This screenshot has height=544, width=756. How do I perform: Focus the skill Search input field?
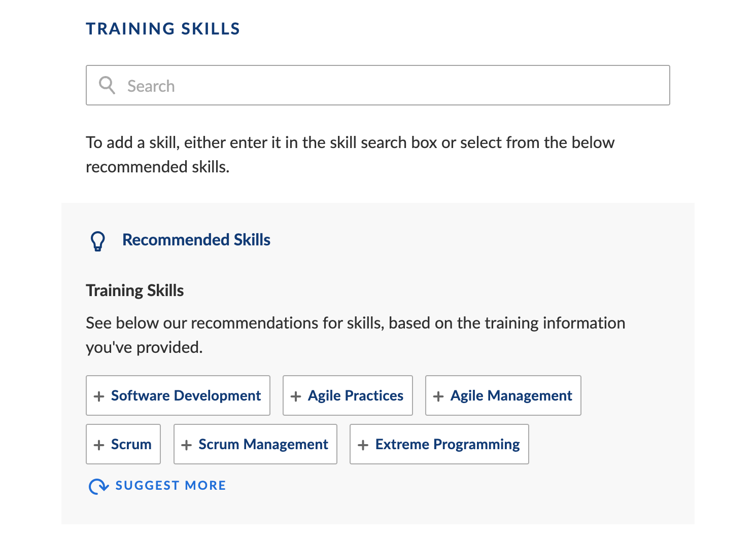(x=378, y=85)
